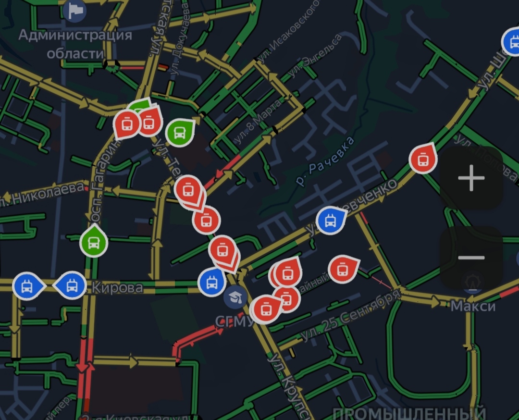Zoom out with the minus button

click(471, 257)
